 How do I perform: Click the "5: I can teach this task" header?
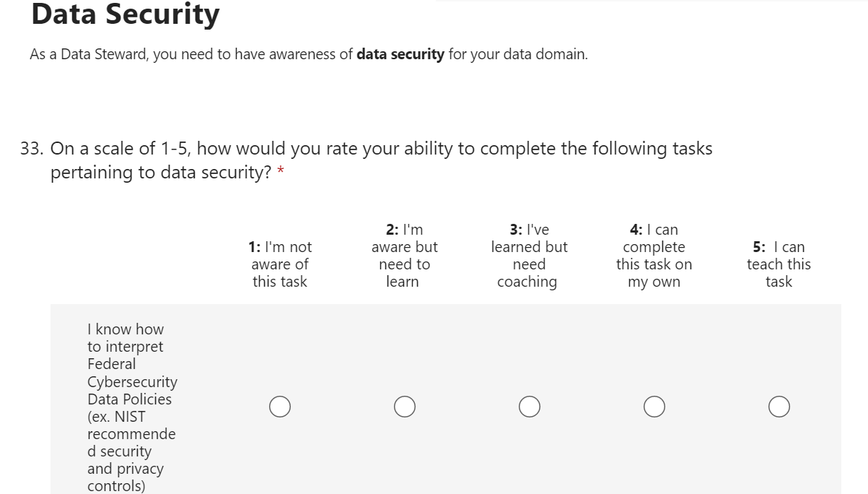(779, 264)
